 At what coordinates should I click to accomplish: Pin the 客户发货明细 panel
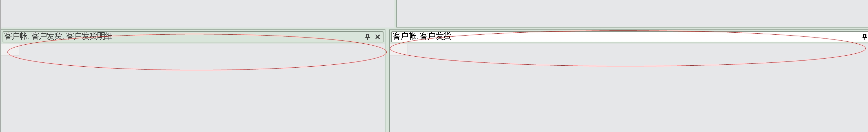tap(368, 37)
